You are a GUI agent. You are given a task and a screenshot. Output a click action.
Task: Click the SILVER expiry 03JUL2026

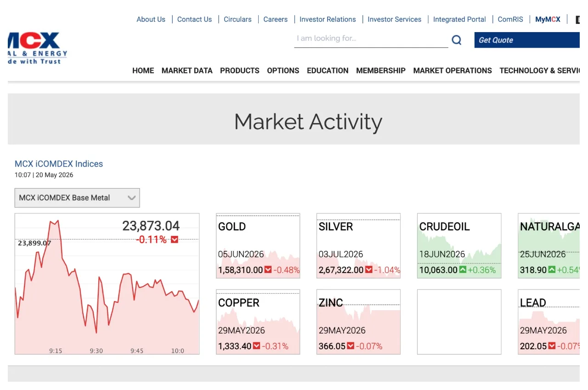click(x=341, y=254)
